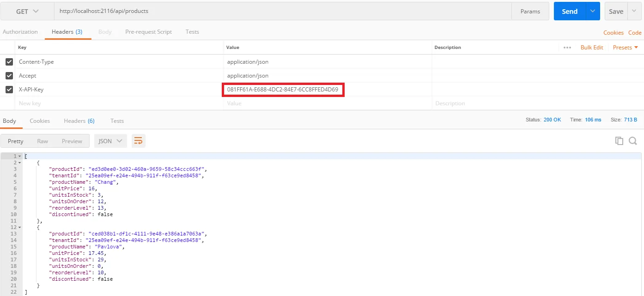This screenshot has height=296, width=644.
Task: Open the Pre-request Script tab
Action: click(x=148, y=32)
